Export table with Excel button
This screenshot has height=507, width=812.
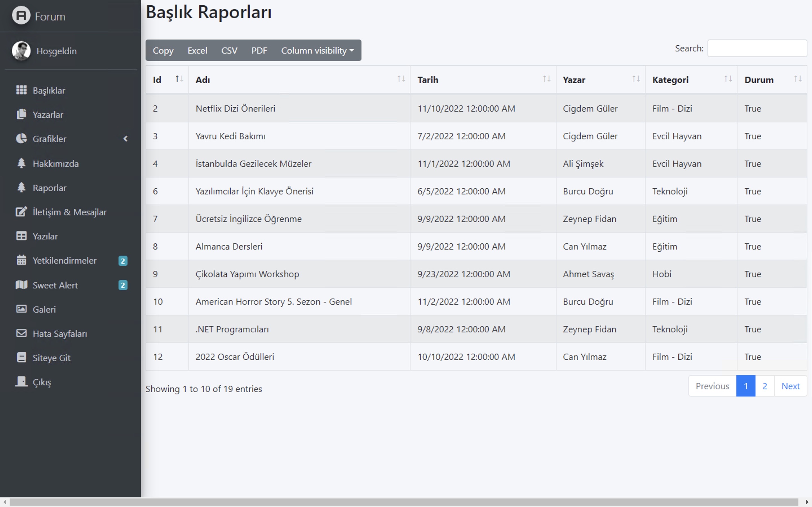point(197,50)
